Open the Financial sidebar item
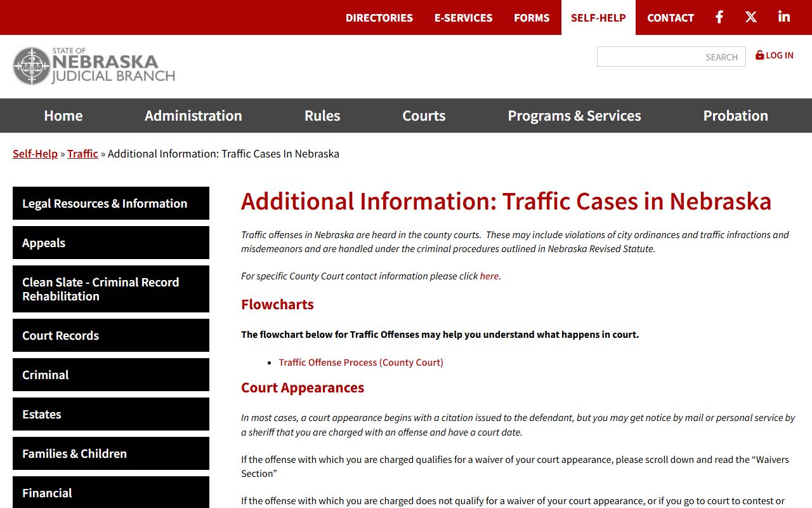This screenshot has width=812, height=508. [111, 493]
